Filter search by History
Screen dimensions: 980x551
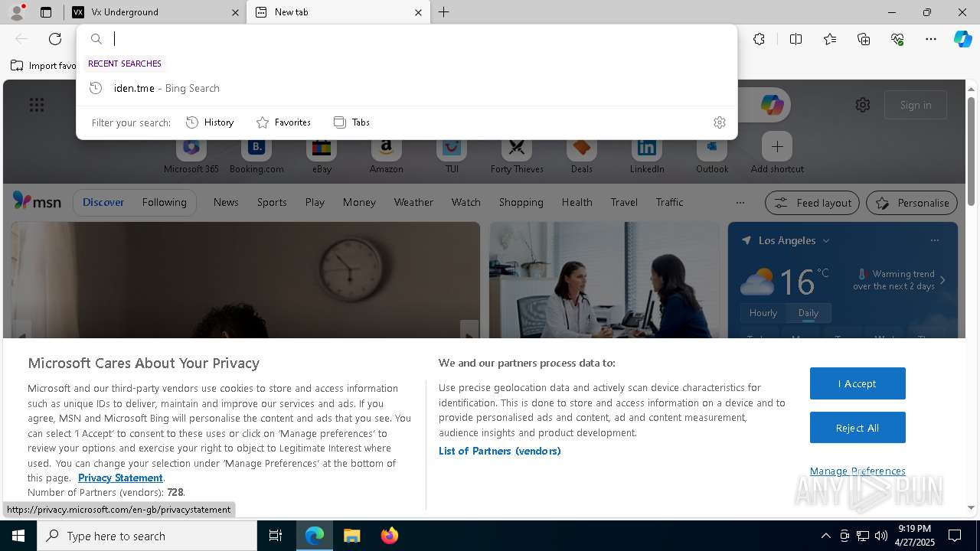210,122
